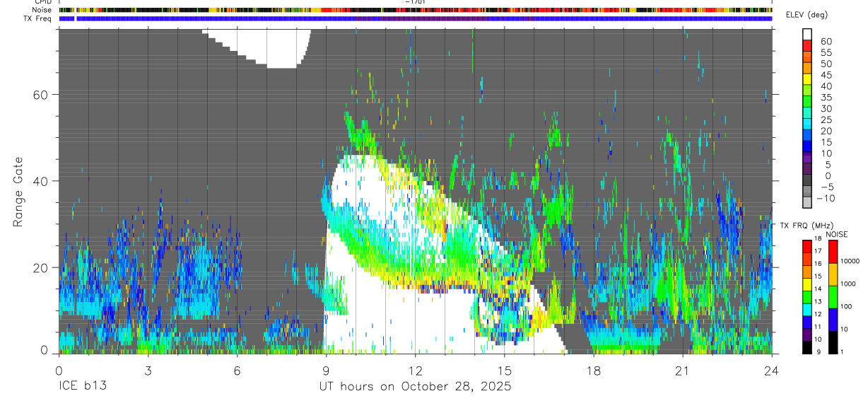Click the 'NOISE' legend title

837,234
